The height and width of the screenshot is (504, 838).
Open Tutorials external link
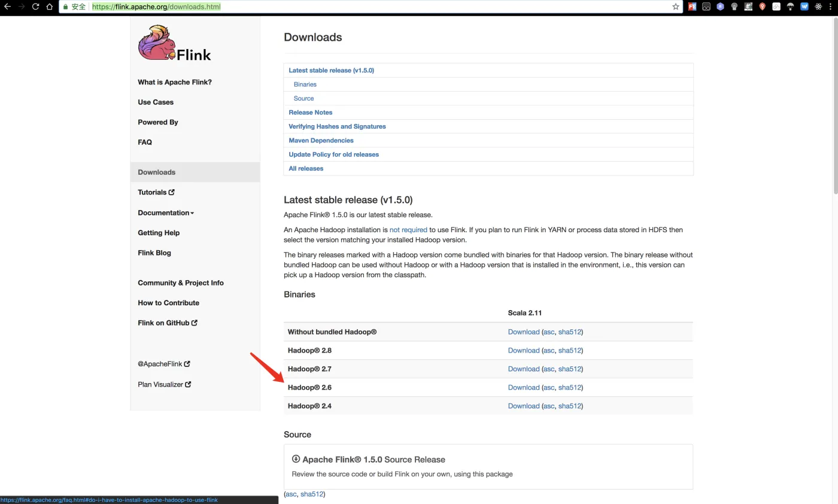[156, 192]
